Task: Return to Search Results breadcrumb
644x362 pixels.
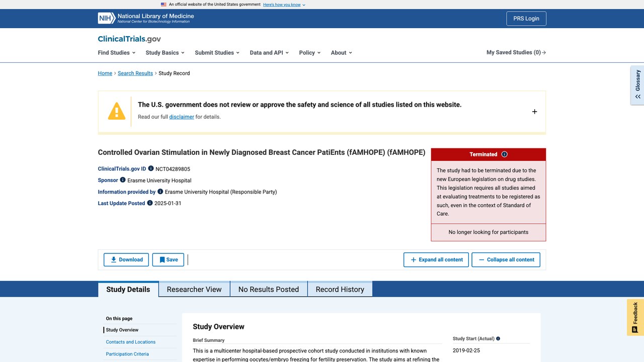Action: point(135,73)
